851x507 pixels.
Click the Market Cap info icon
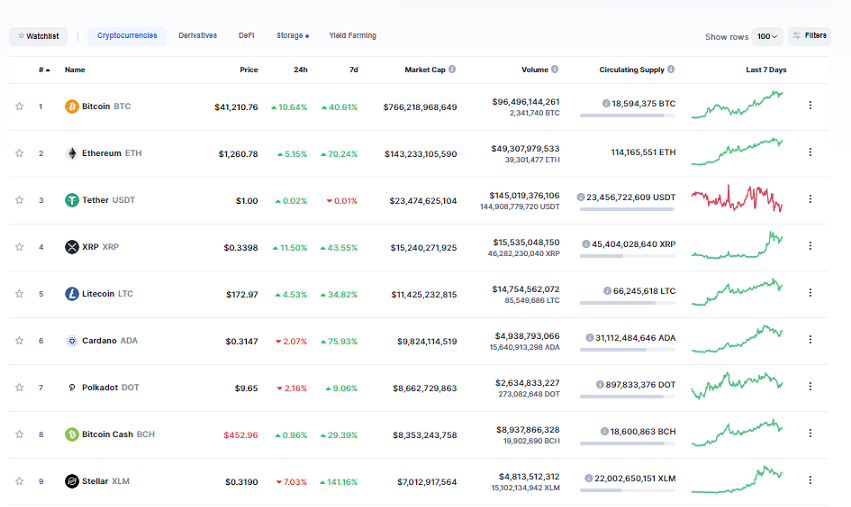point(452,70)
